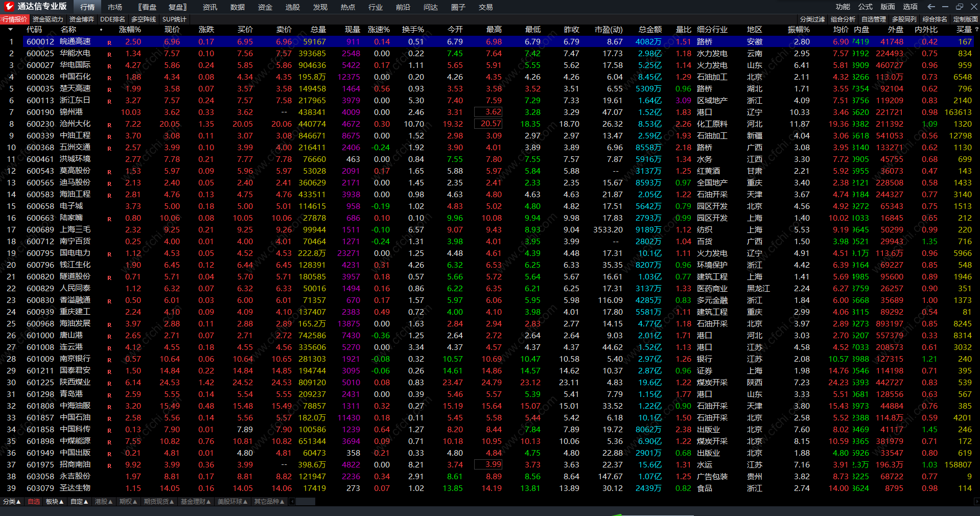Screen dimensions: 980x516
Task: Switch to the 多空阵线 sub-tab
Action: [x=144, y=19]
